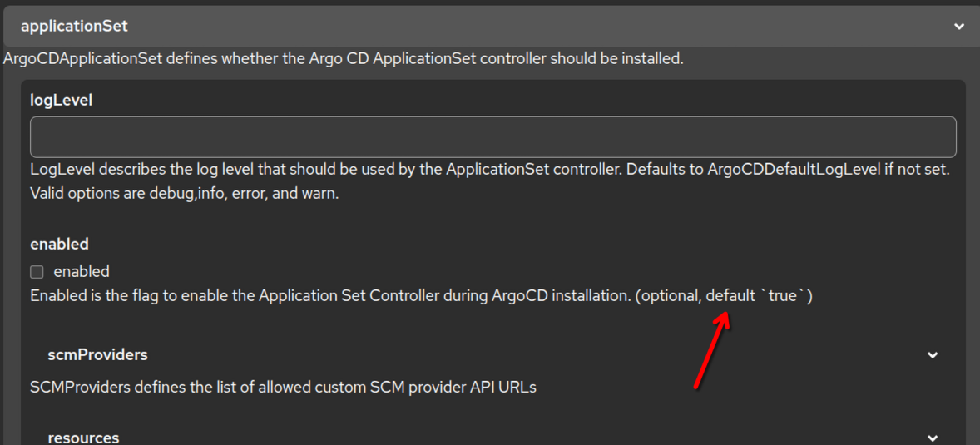Expand the scmProviders section title
The image size is (980, 445).
click(97, 355)
